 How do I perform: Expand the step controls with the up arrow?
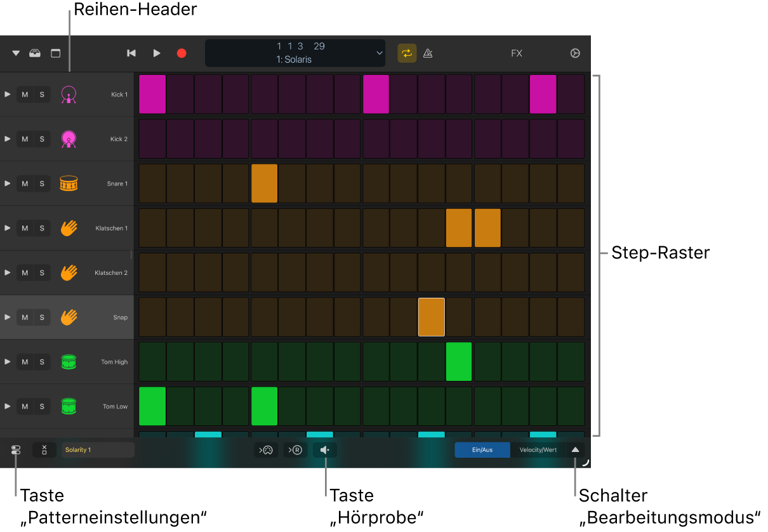click(576, 449)
